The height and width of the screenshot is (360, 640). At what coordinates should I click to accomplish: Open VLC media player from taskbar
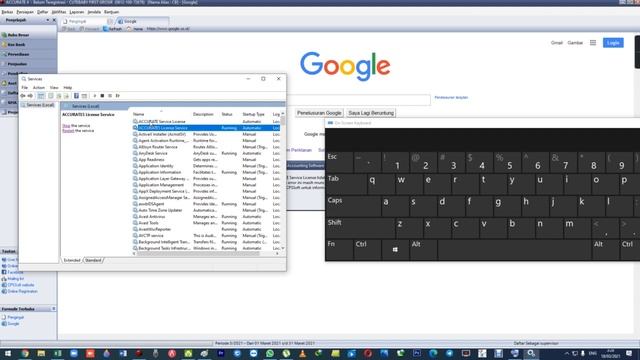302,353
